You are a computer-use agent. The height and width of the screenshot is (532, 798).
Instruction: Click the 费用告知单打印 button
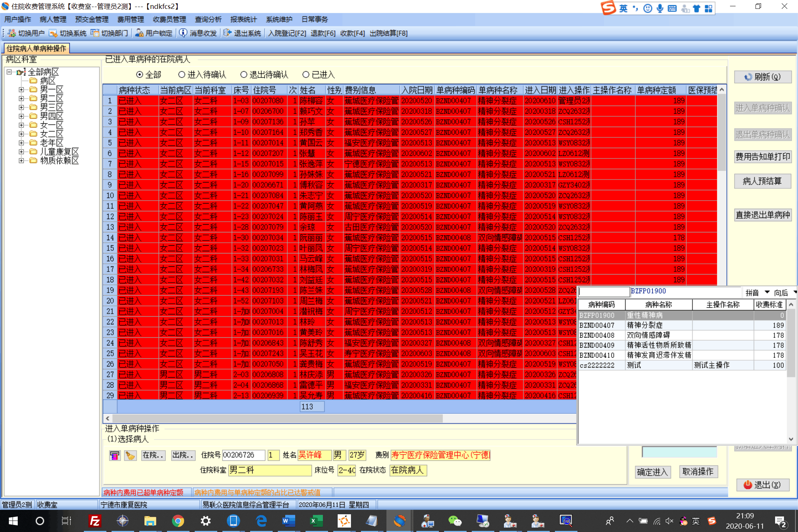(763, 157)
